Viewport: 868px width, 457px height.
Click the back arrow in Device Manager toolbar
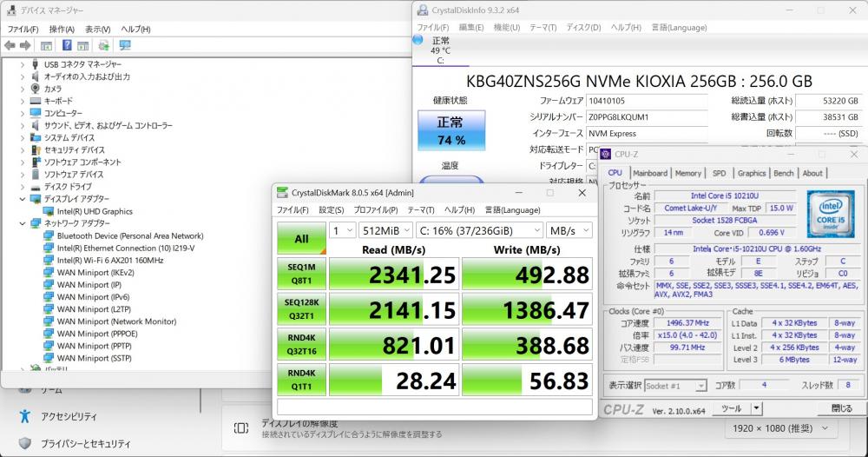coord(10,45)
